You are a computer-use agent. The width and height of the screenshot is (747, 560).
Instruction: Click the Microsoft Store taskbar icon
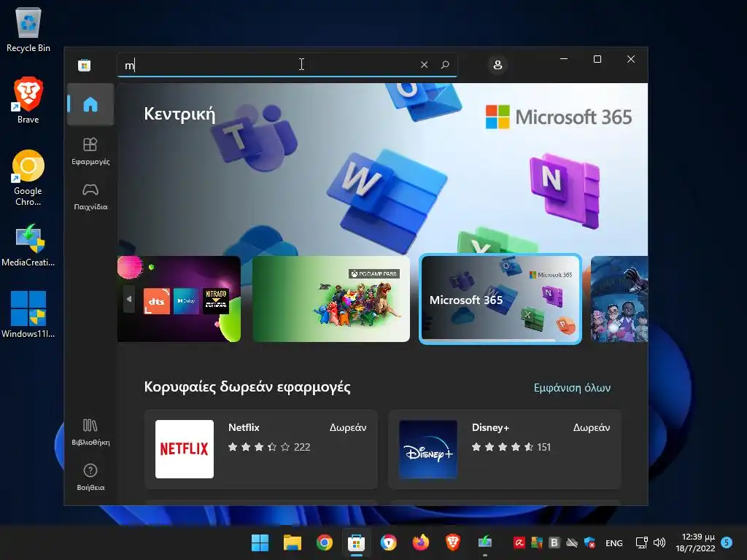coord(356,542)
